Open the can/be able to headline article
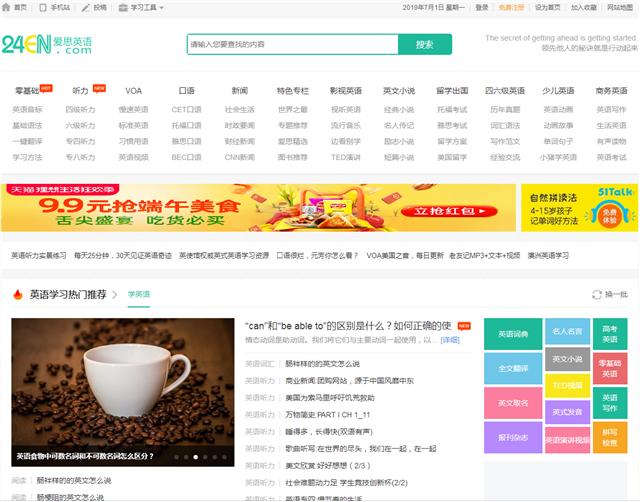Screen dimensions: 640x502 tap(348, 326)
